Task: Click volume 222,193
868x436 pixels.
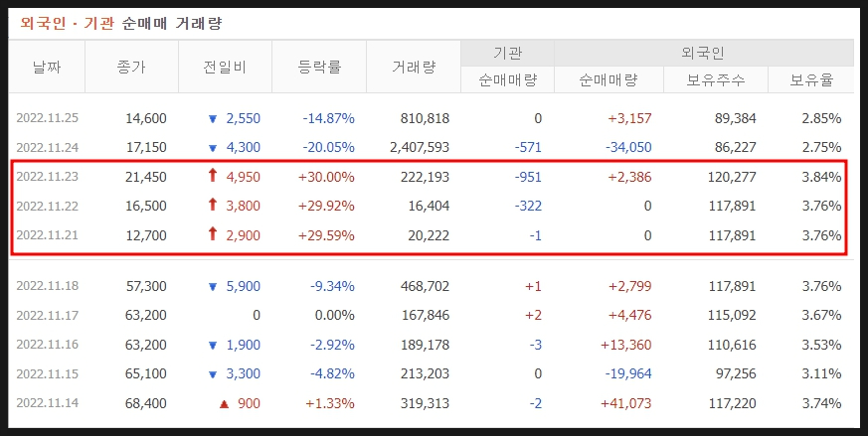Action: coord(424,177)
